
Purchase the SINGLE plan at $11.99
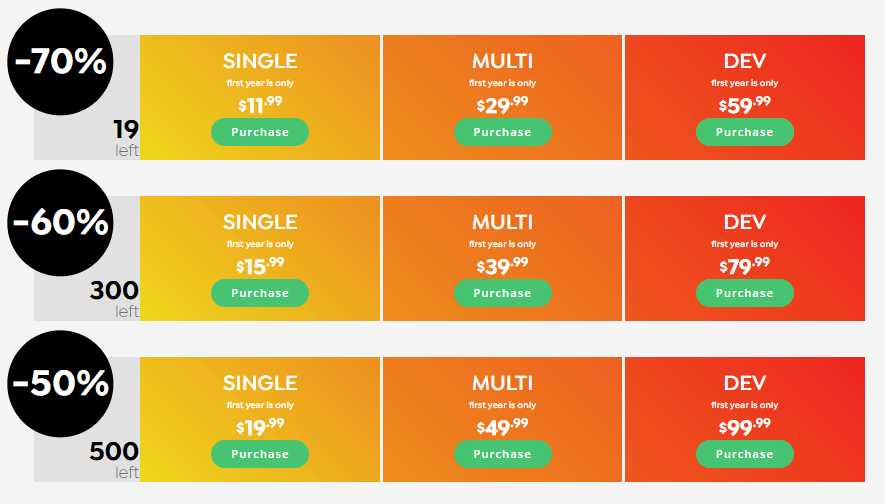(260, 132)
